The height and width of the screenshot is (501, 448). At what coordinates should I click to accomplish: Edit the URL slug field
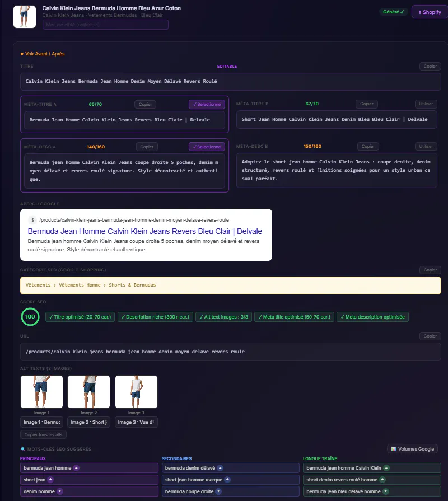230,352
